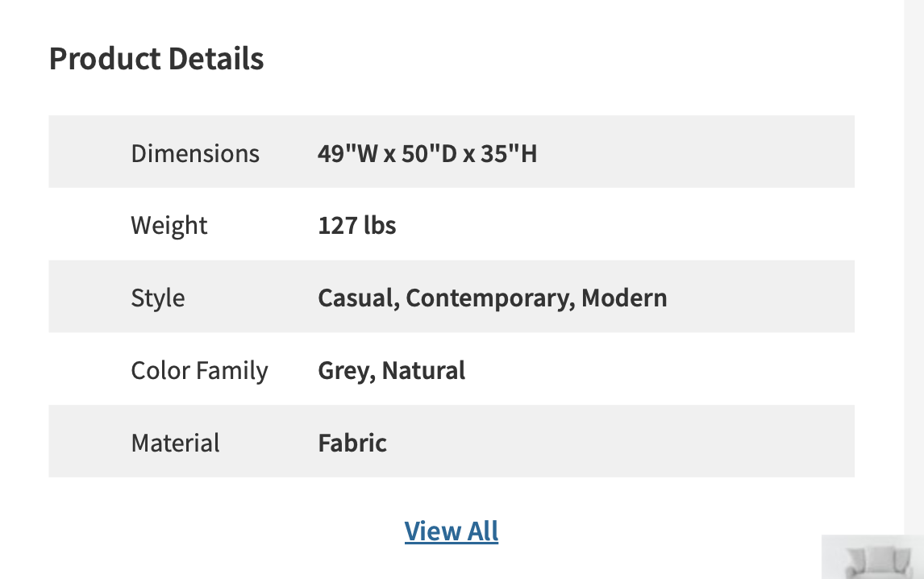The height and width of the screenshot is (579, 924).
Task: Click the View All link
Action: (452, 531)
